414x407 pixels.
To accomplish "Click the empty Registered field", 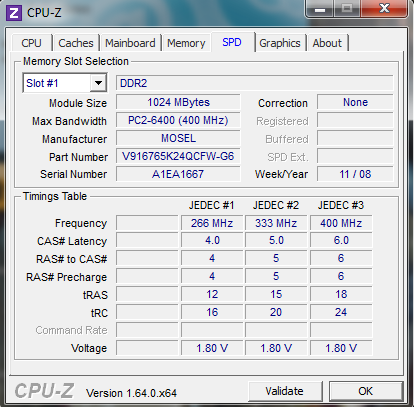I will [x=355, y=120].
